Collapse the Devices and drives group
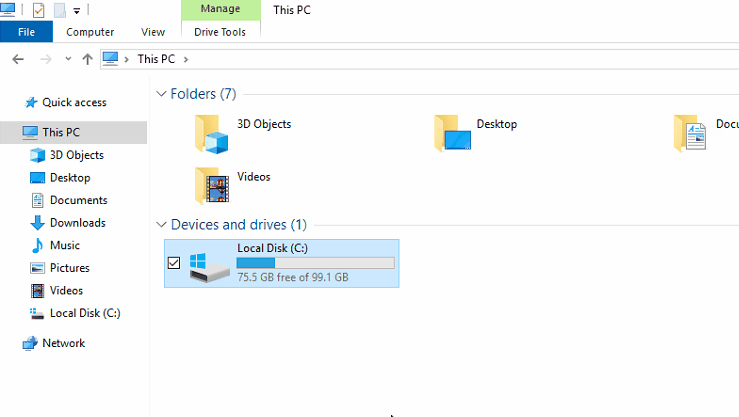739x417 pixels. pyautogui.click(x=162, y=225)
